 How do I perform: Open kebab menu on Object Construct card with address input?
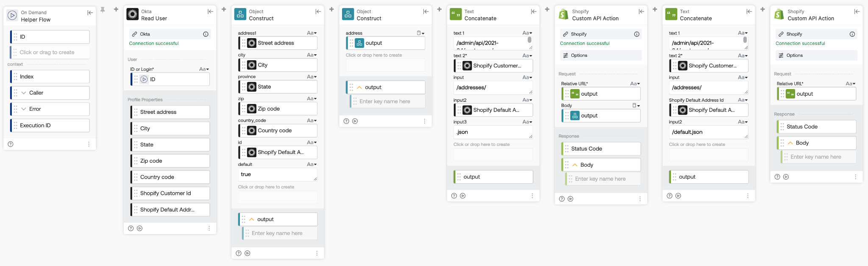[424, 121]
